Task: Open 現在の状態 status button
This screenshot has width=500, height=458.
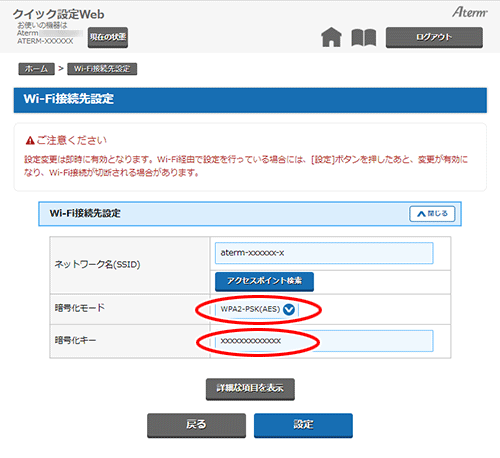Action: (x=108, y=37)
